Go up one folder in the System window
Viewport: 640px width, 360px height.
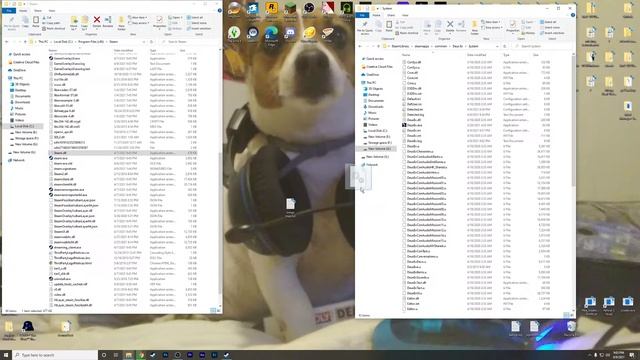point(378,46)
